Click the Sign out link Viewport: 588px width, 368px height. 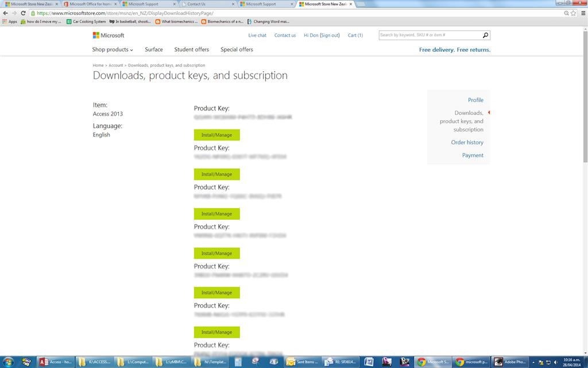coord(330,35)
